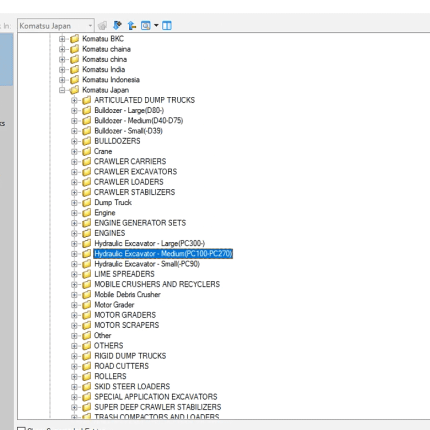Select the CRAWLER STABILIZERS folder
The image size is (430, 430).
coord(134,192)
